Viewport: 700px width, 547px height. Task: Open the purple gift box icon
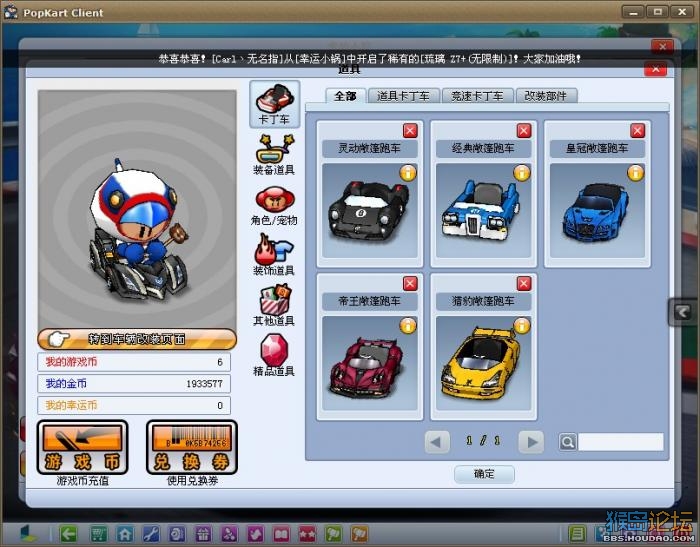coord(203,534)
